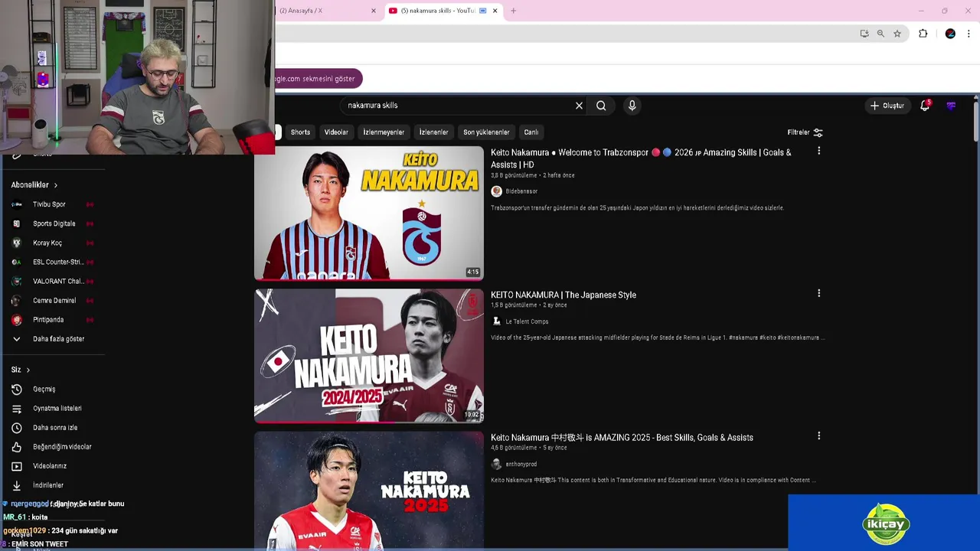Open the anthonyprod channel name link
The image size is (980, 551).
[x=521, y=464]
